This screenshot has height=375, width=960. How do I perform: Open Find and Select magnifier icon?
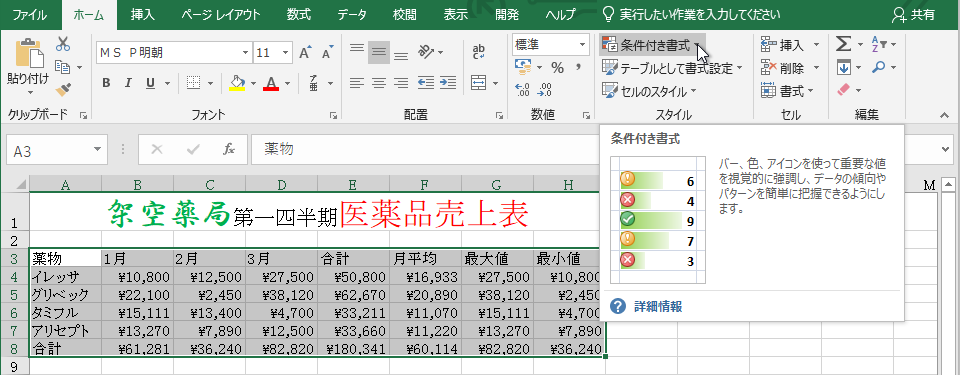(x=879, y=67)
